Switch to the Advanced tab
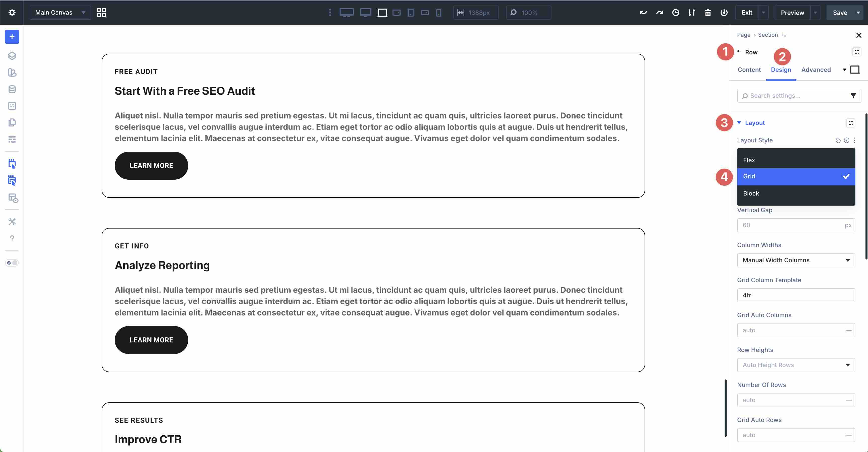Image resolution: width=868 pixels, height=452 pixels. 816,70
